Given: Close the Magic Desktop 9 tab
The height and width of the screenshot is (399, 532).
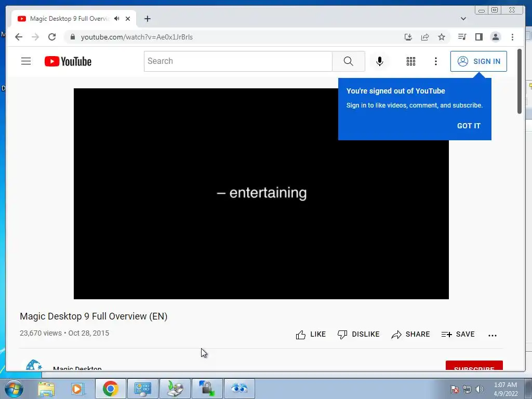Looking at the screenshot, I should click(x=128, y=19).
